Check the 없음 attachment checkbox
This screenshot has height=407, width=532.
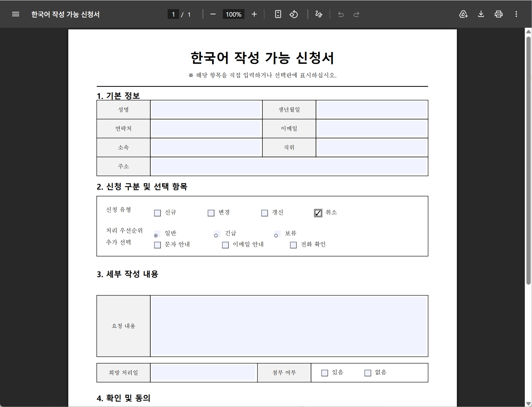(368, 373)
